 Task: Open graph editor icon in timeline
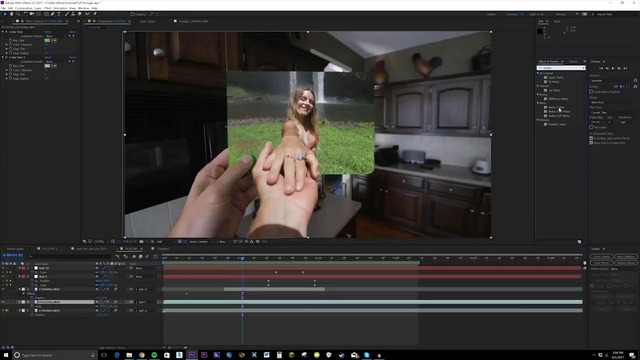(156, 256)
